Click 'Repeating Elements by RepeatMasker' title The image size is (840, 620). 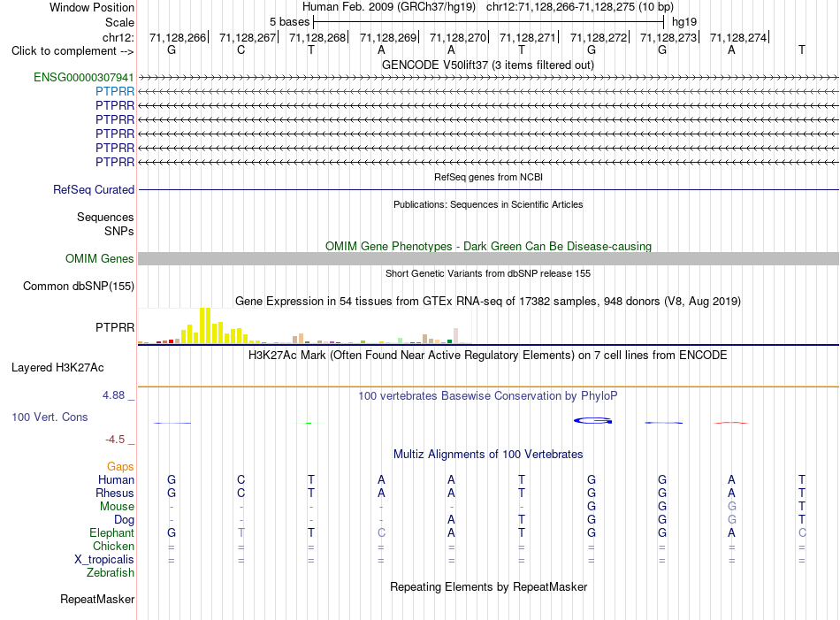click(488, 586)
